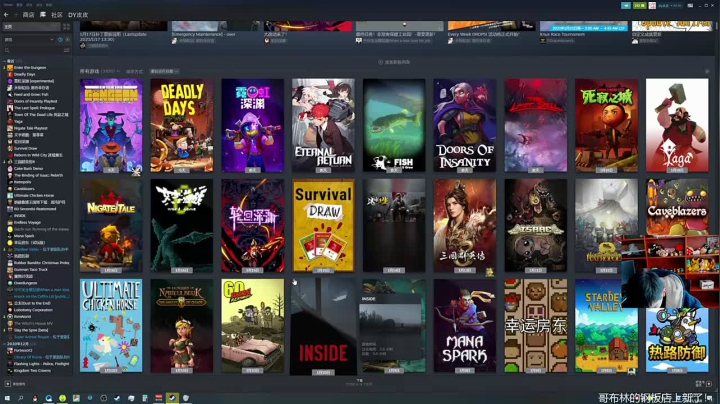
Task: Select Cake Bash Demo in sidebar
Action: point(25,168)
